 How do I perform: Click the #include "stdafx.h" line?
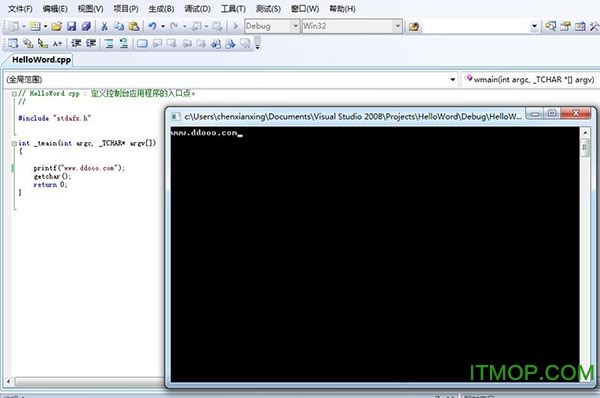(x=55, y=118)
